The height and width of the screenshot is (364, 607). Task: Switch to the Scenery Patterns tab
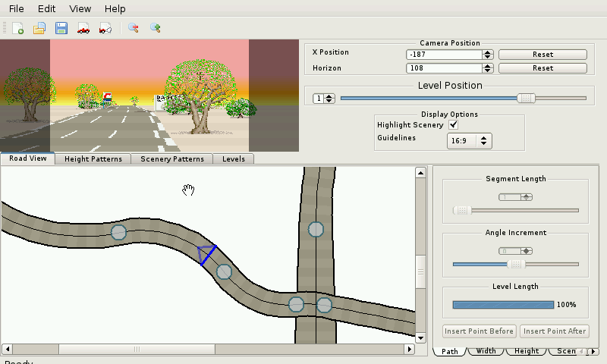(x=174, y=159)
